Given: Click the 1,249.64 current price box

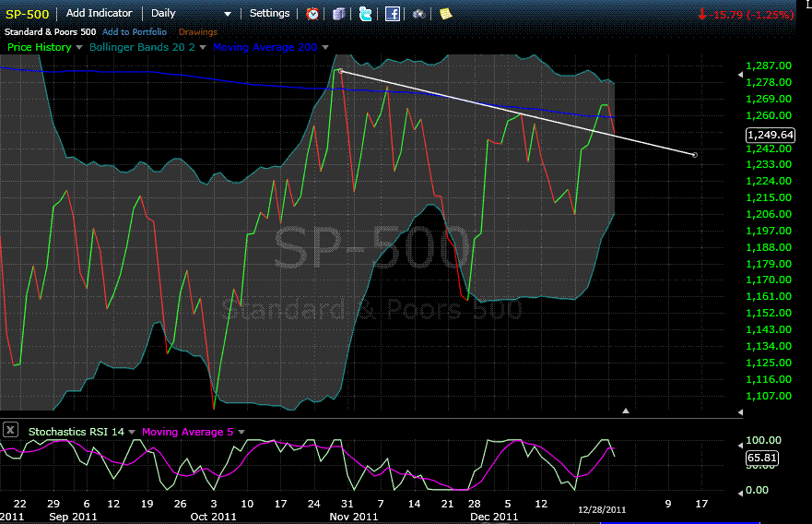Looking at the screenshot, I should (x=770, y=135).
